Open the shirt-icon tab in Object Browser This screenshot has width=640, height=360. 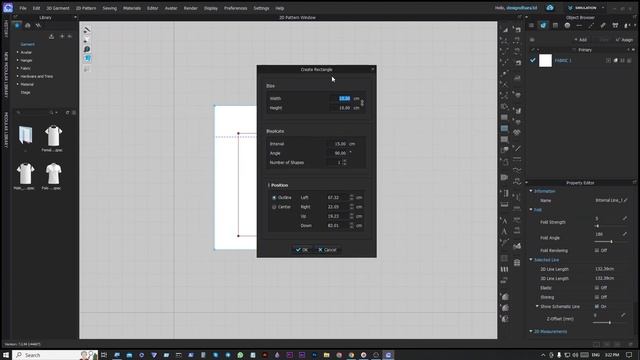point(615,25)
